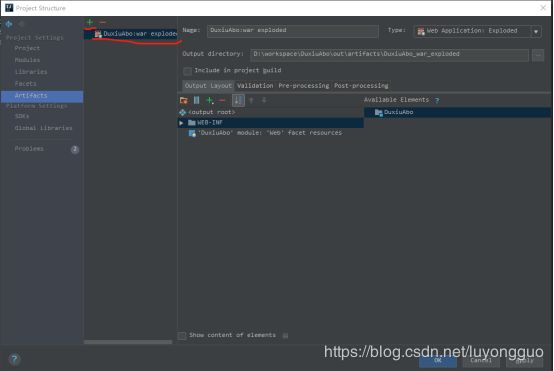The height and width of the screenshot is (371, 554).
Task: Select the WEB-INF folder row
Action: tap(271, 123)
